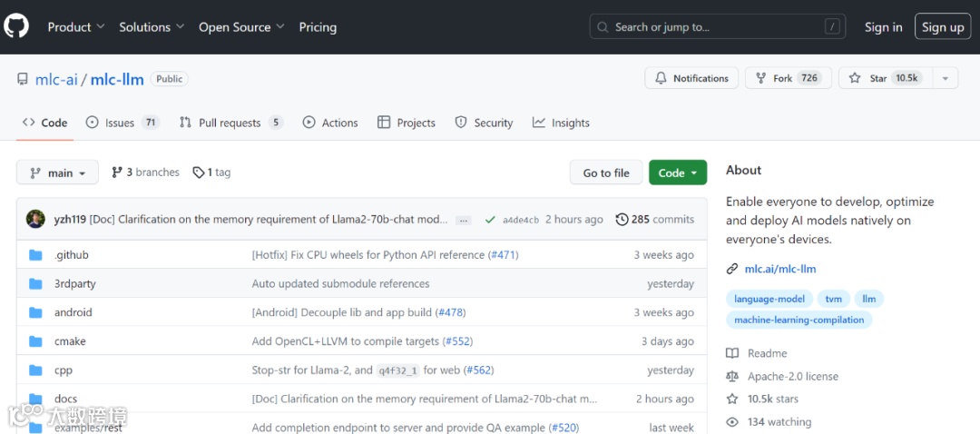The height and width of the screenshot is (434, 980).
Task: Open the mlc-ai organization link
Action: (x=56, y=79)
